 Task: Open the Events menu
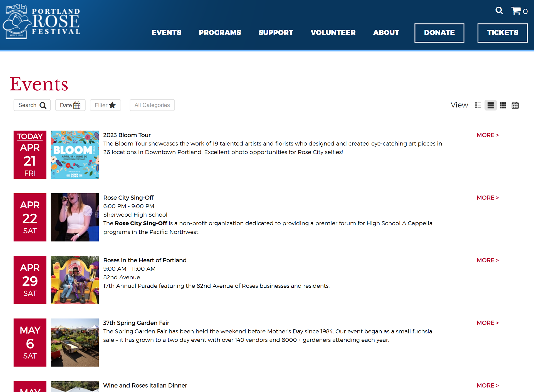tap(166, 33)
